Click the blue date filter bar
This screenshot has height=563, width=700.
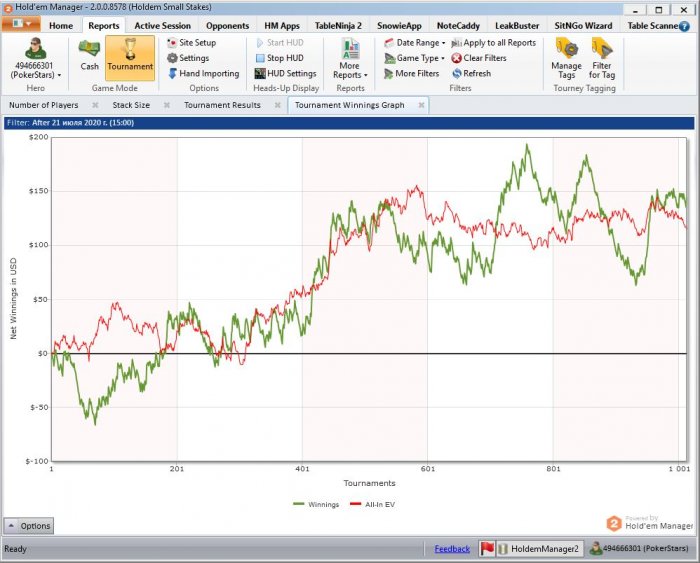[x=349, y=123]
